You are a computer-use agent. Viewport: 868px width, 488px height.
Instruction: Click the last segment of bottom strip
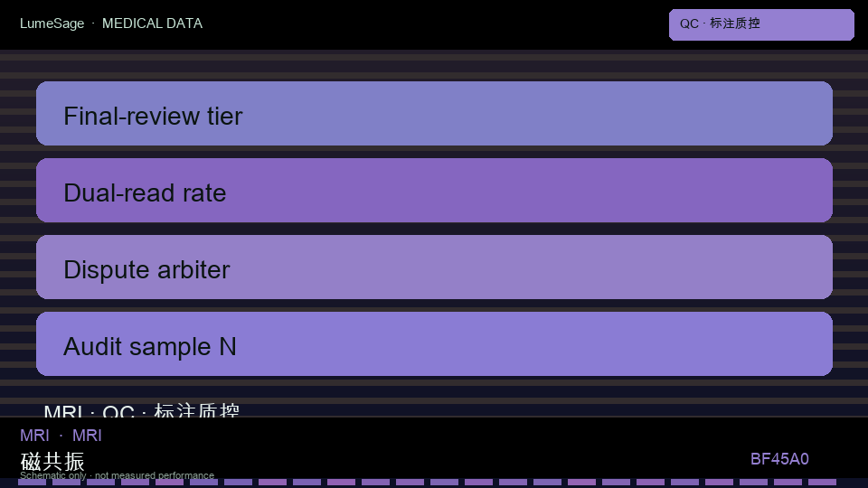tap(822, 483)
